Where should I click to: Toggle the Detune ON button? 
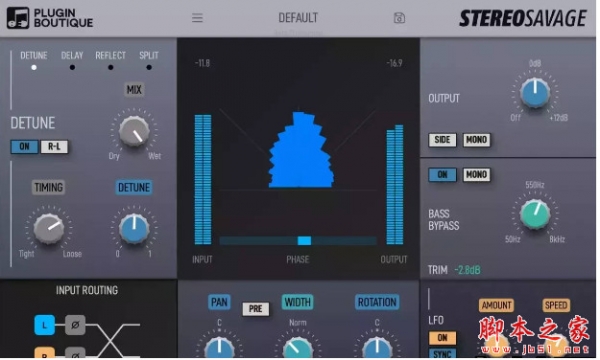(x=24, y=147)
